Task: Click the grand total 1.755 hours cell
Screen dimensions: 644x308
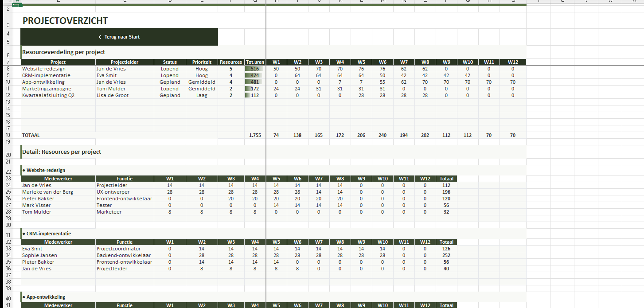Action: pyautogui.click(x=255, y=135)
